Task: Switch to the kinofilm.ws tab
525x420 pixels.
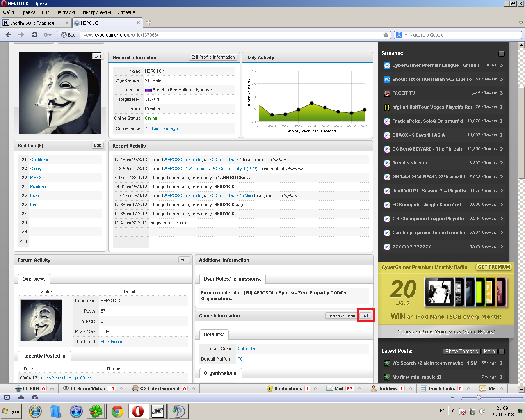Action: [36, 23]
